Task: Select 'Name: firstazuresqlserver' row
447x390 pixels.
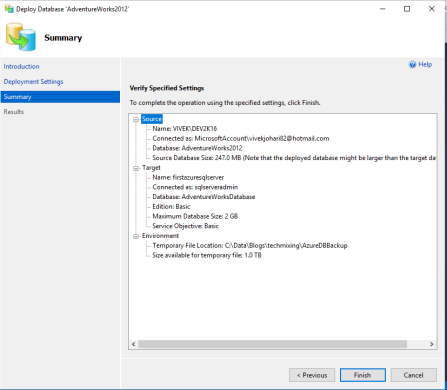Action: click(x=188, y=177)
